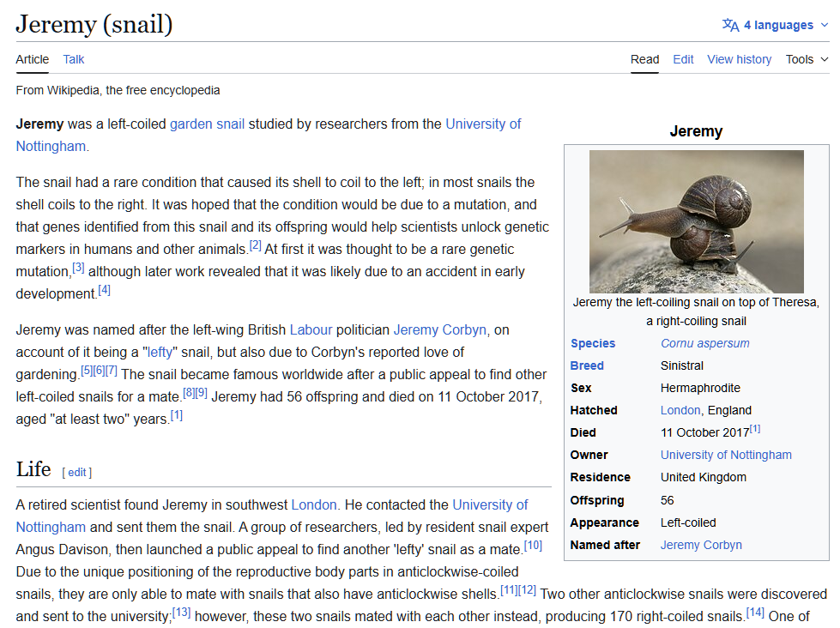Image resolution: width=840 pixels, height=628 pixels.
Task: Open citation reference 6
Action: pos(99,371)
